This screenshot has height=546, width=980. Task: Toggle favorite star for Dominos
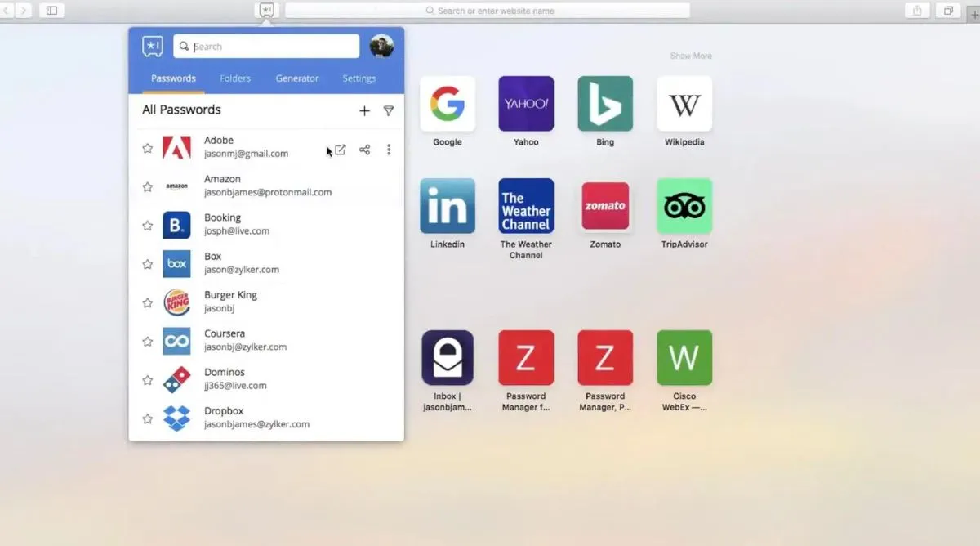click(x=148, y=380)
